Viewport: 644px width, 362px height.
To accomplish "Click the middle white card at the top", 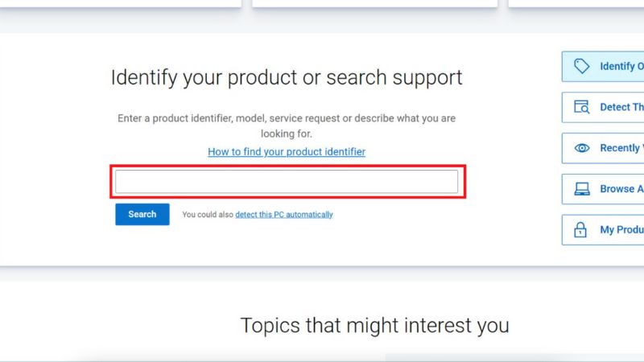I will click(374, 3).
